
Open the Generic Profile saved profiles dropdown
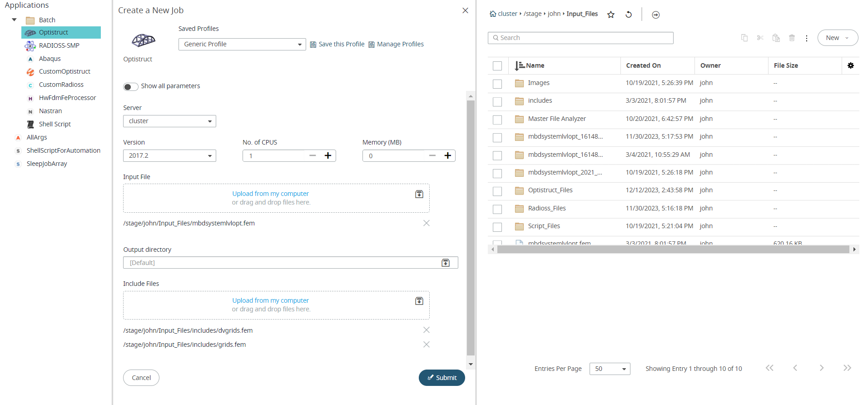(242, 44)
